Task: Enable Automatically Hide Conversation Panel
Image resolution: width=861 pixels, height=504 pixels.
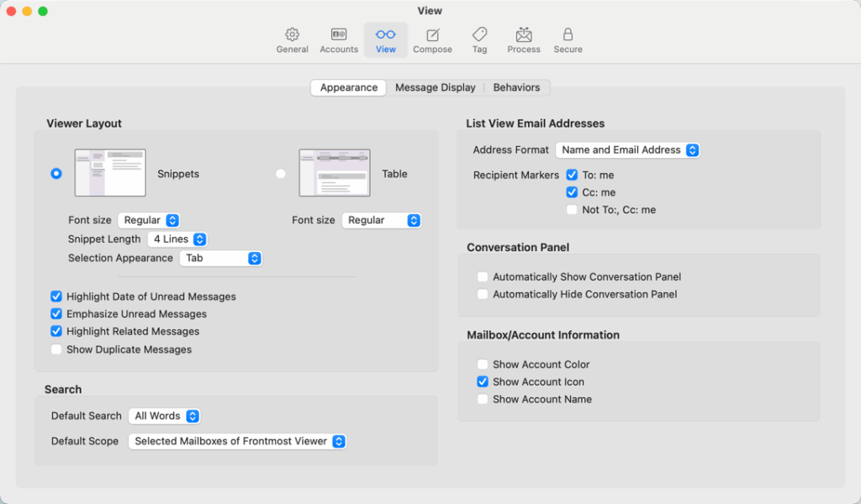Action: pos(482,294)
